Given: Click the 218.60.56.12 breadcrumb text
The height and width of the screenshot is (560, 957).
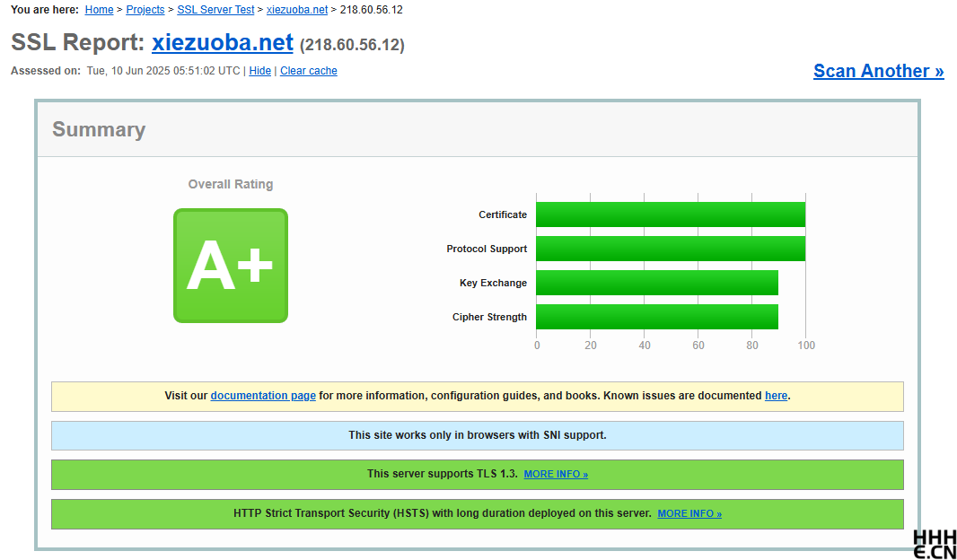Looking at the screenshot, I should pyautogui.click(x=371, y=10).
